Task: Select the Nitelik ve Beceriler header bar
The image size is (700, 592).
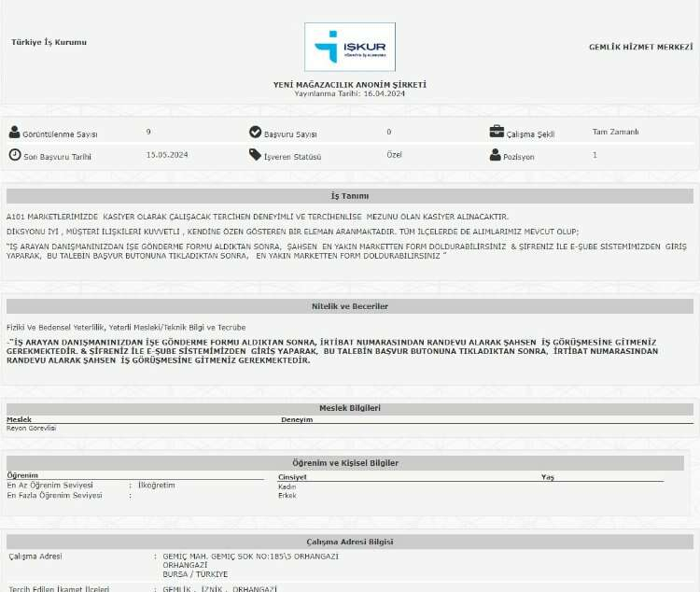Action: [350, 306]
